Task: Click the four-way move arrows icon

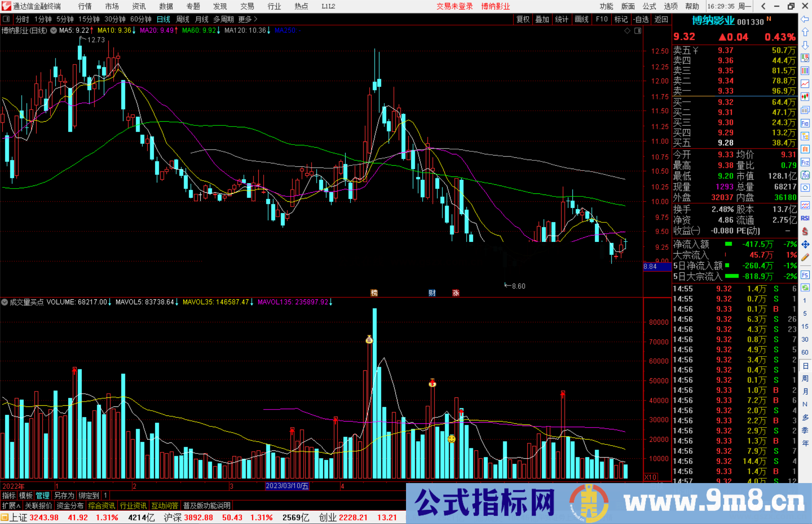Action: 805,245
